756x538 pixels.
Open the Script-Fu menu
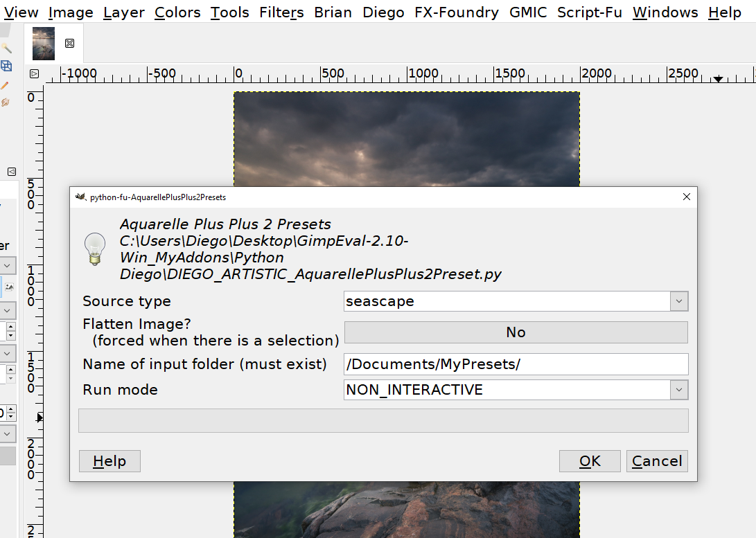pyautogui.click(x=590, y=12)
